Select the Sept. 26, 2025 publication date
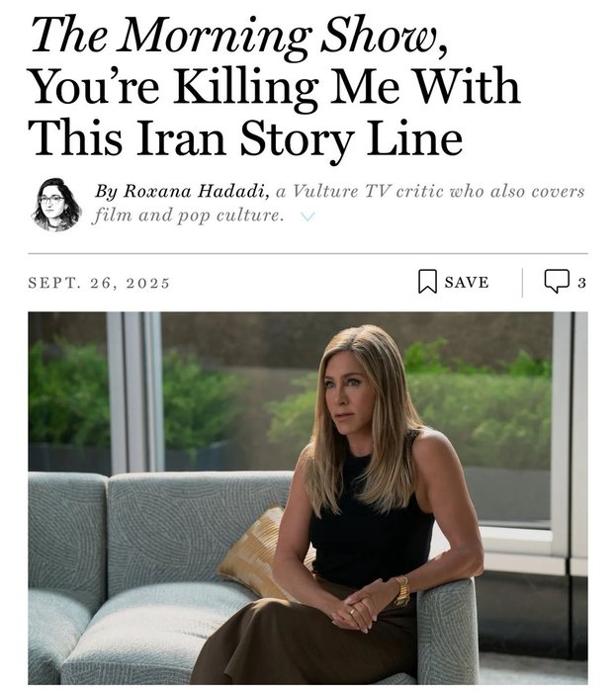 point(99,283)
